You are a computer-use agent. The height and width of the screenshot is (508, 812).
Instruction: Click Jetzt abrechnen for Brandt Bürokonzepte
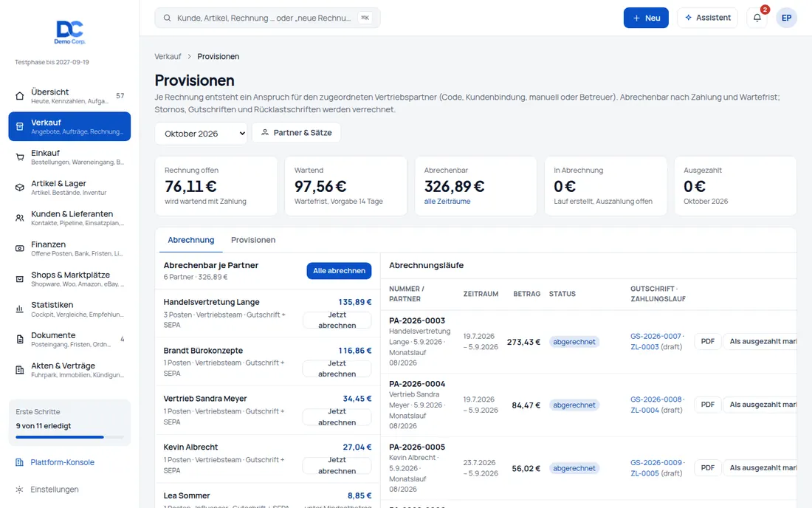[337, 368]
